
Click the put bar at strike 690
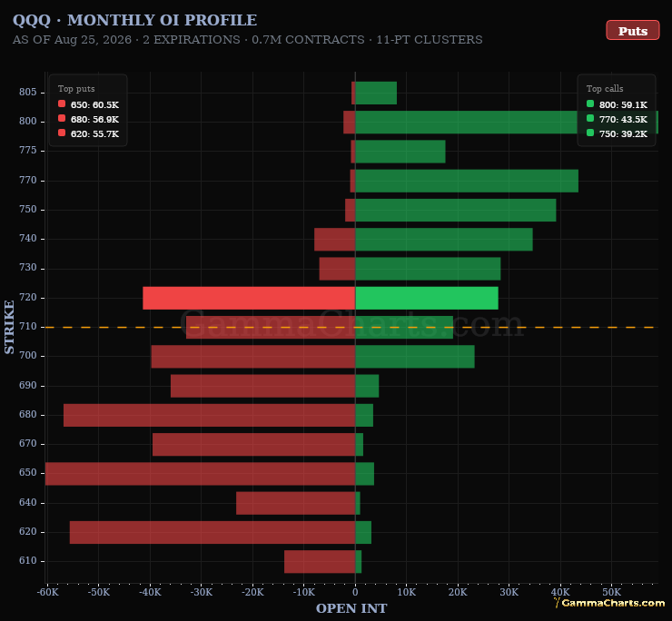point(263,386)
